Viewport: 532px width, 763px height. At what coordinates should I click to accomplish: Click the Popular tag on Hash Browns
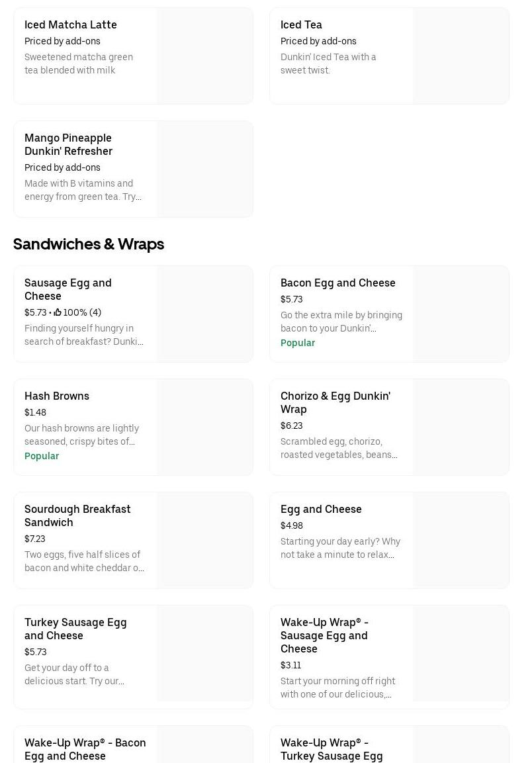point(42,456)
